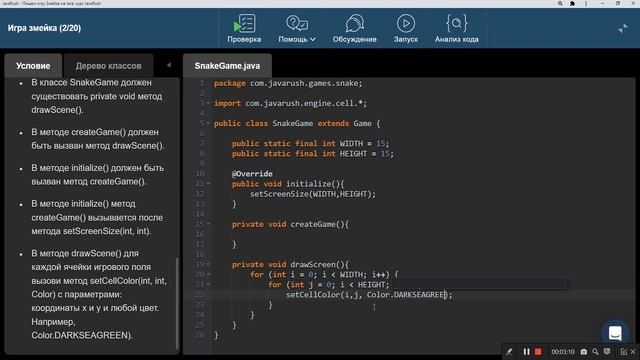The height and width of the screenshot is (360, 640).
Task: Fold the initialize method at line 11
Action: click(x=208, y=184)
